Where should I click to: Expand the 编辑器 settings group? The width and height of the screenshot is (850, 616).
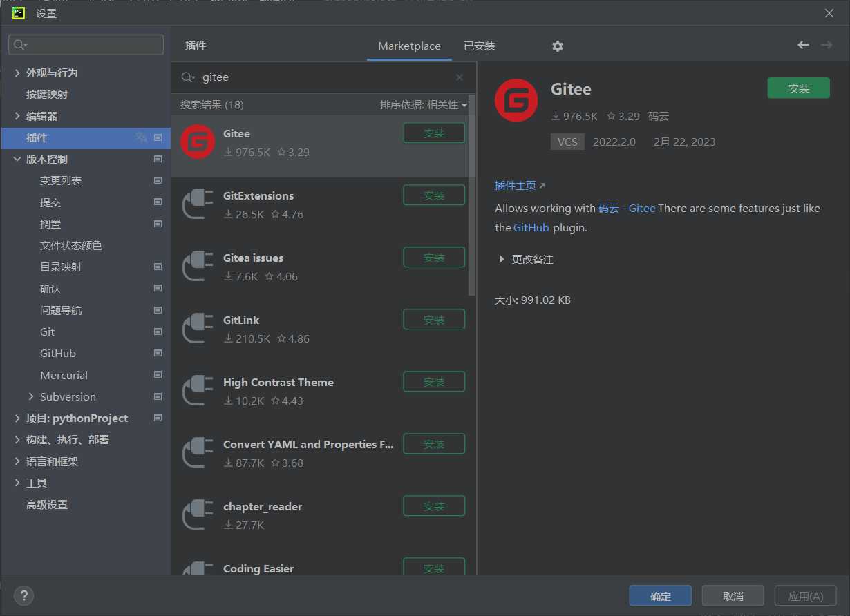(x=17, y=116)
